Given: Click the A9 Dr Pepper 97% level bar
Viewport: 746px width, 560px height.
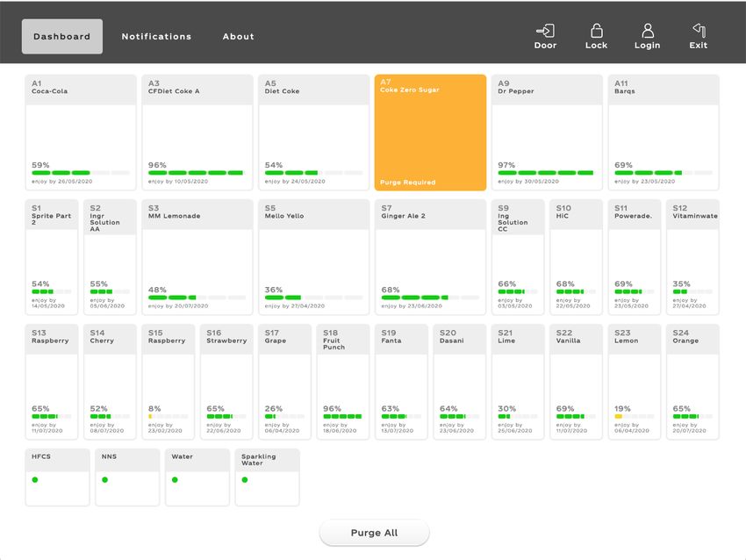Looking at the screenshot, I should 547,173.
